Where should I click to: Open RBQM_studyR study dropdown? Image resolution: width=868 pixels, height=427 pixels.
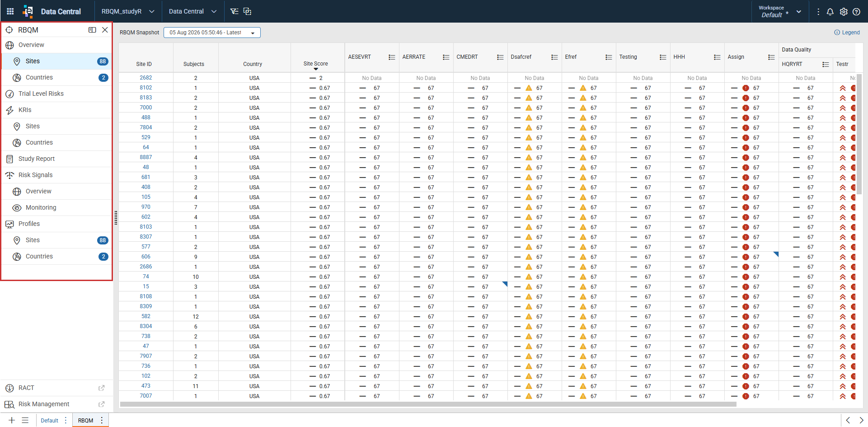click(x=128, y=11)
